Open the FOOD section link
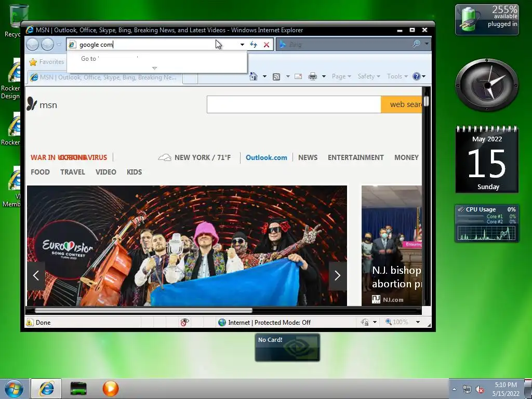The image size is (532, 399). click(40, 172)
